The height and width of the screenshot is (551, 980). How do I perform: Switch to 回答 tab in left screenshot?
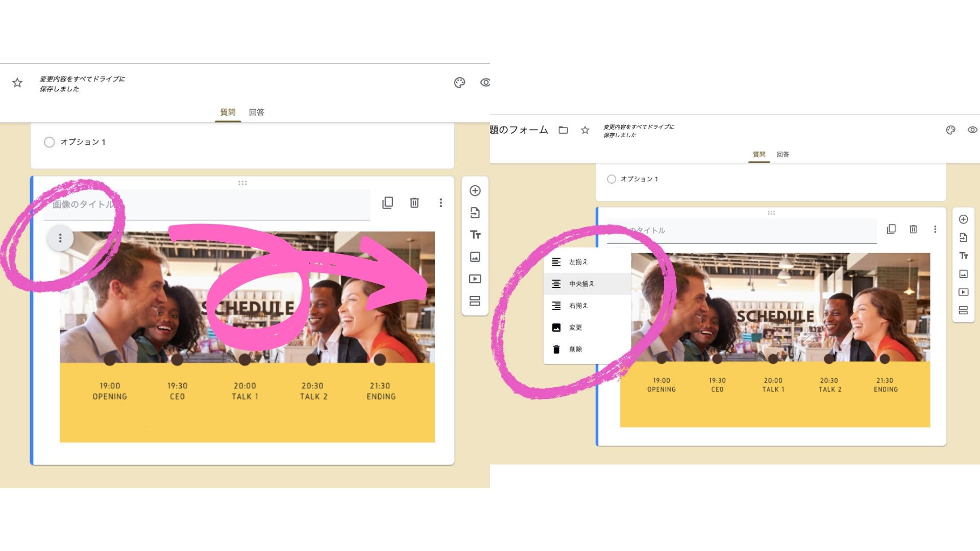point(256,112)
